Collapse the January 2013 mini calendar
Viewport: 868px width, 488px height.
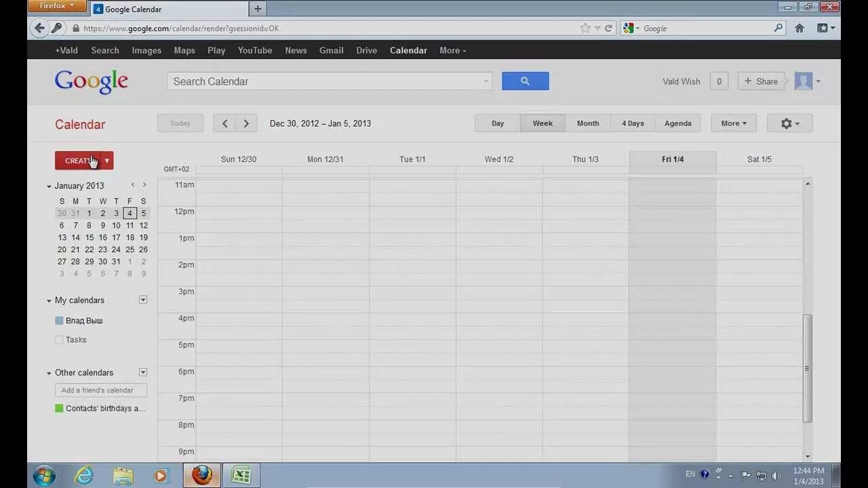49,186
